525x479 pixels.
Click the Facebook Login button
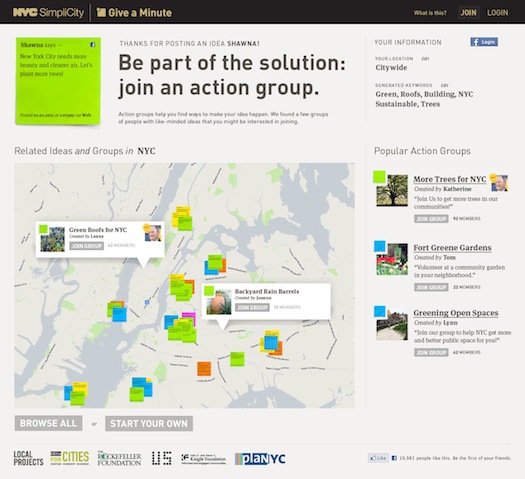click(484, 42)
